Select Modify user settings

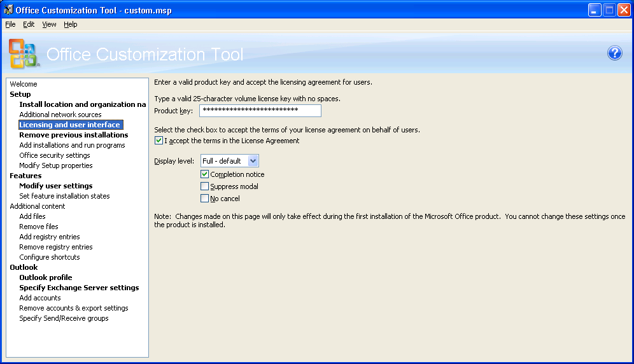56,186
